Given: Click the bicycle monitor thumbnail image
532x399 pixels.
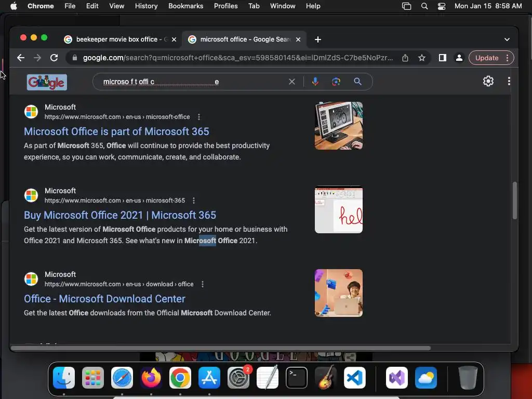Looking at the screenshot, I should tap(339, 126).
